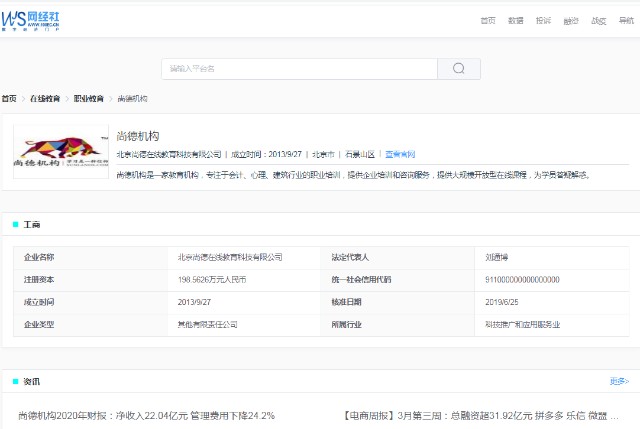Open the 尚德机构2020年财报 news article

pyautogui.click(x=147, y=416)
